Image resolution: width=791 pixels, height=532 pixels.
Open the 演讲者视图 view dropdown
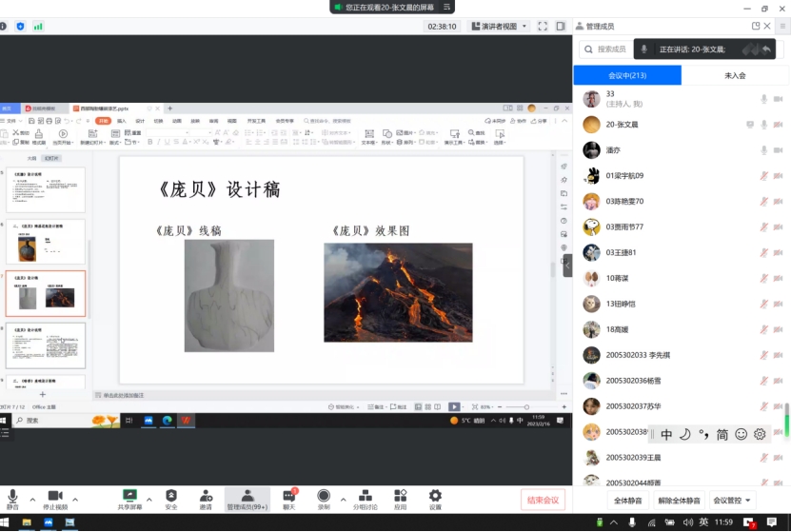499,27
